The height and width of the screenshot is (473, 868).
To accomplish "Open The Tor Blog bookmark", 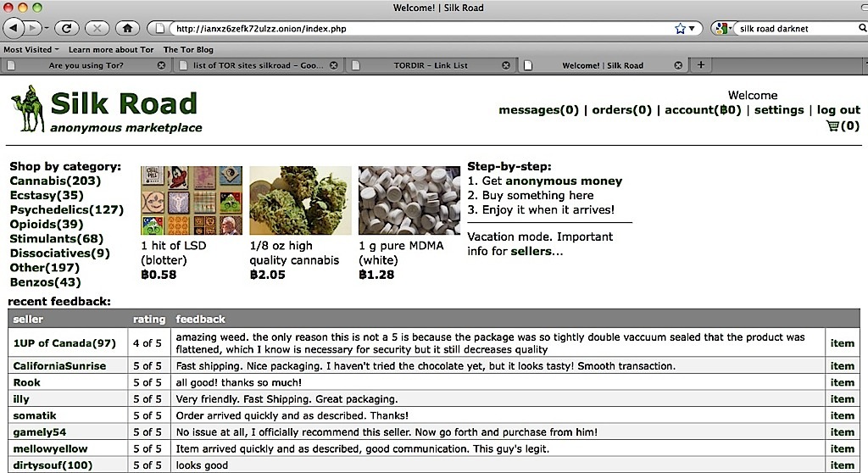I will coord(188,49).
